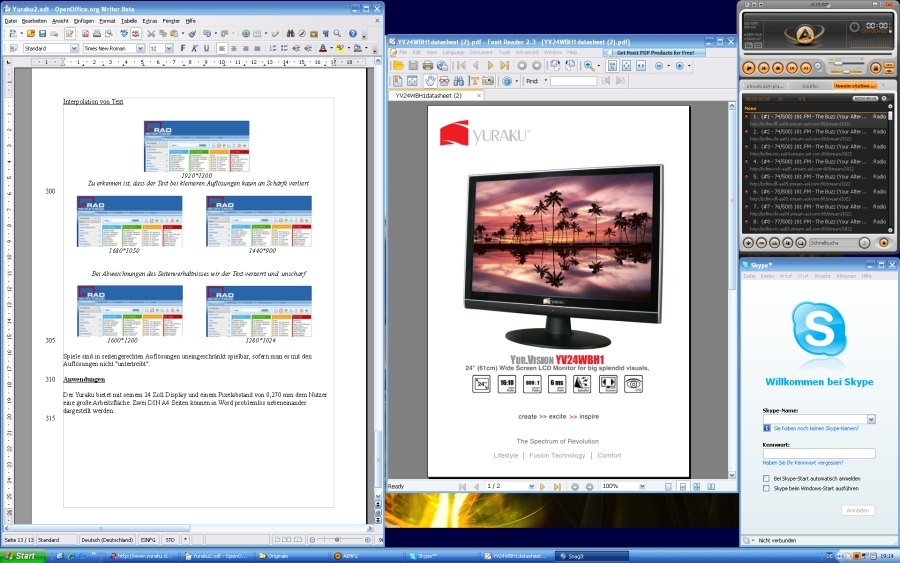Viewport: 900px width, 563px height.
Task: Open Times New Roman font dropdown
Action: click(x=140, y=48)
